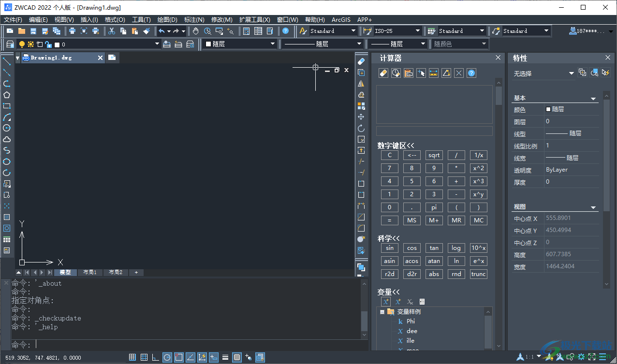Click calculator MS memory store button
The image size is (617, 364).
(411, 220)
